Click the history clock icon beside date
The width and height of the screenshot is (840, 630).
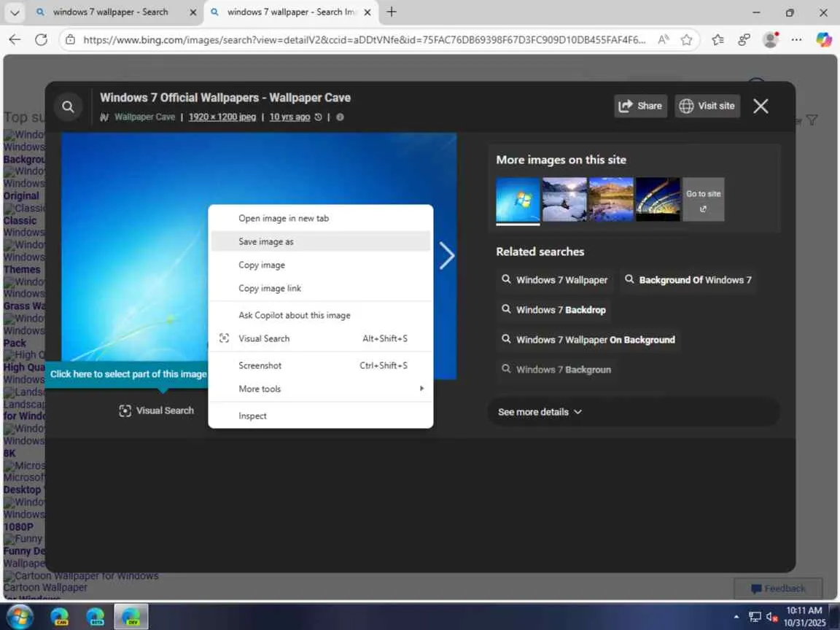pos(318,117)
